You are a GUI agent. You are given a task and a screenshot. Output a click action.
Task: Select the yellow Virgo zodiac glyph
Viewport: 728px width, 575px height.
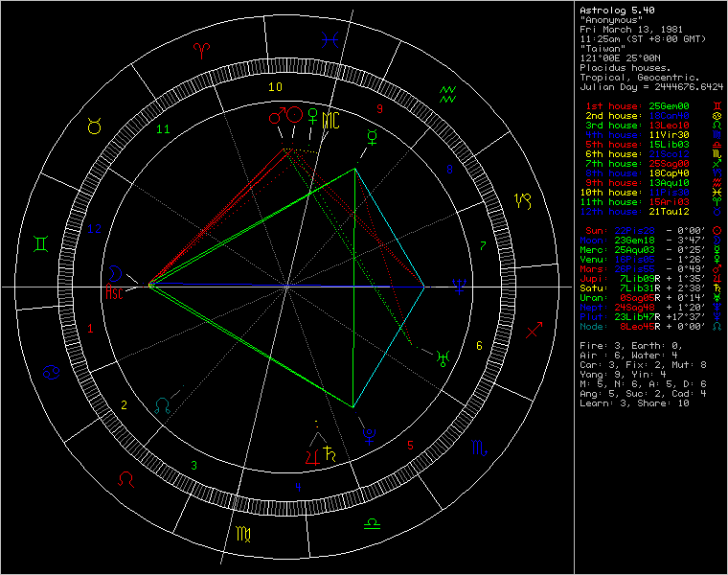tap(243, 534)
